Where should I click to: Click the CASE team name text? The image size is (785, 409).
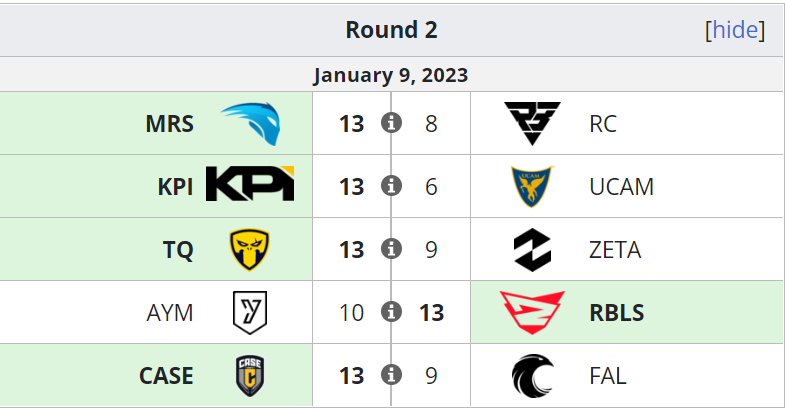[166, 376]
